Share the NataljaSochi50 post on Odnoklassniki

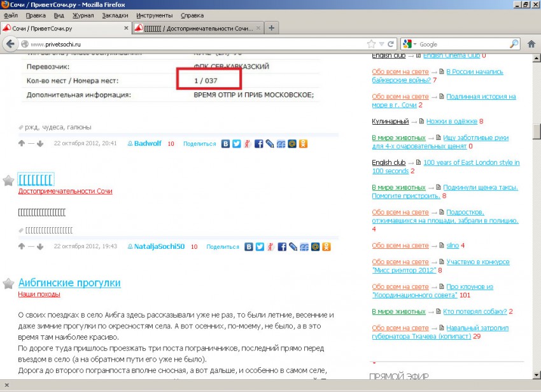[x=326, y=247]
